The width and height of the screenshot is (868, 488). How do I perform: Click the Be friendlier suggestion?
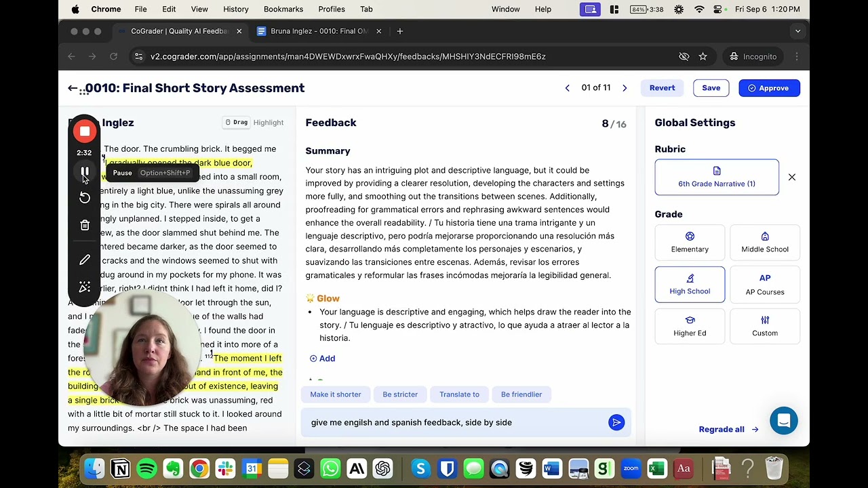pos(521,394)
